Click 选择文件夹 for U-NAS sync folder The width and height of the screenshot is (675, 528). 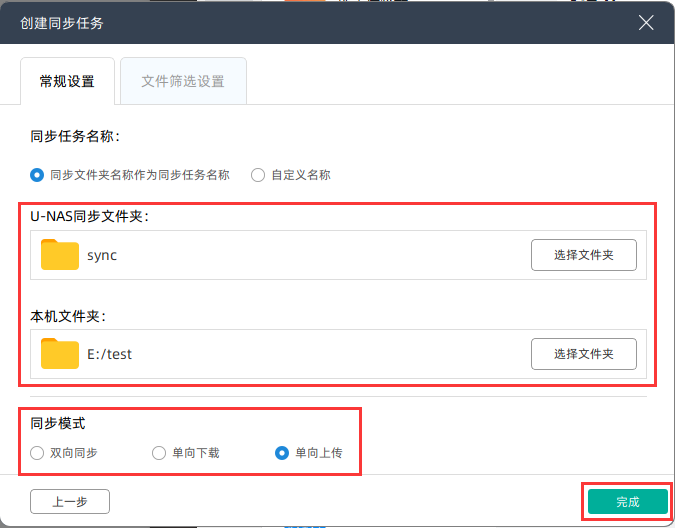[584, 255]
